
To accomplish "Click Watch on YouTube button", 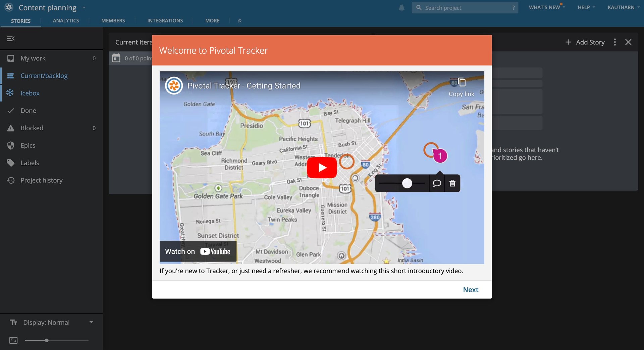I will pos(198,251).
